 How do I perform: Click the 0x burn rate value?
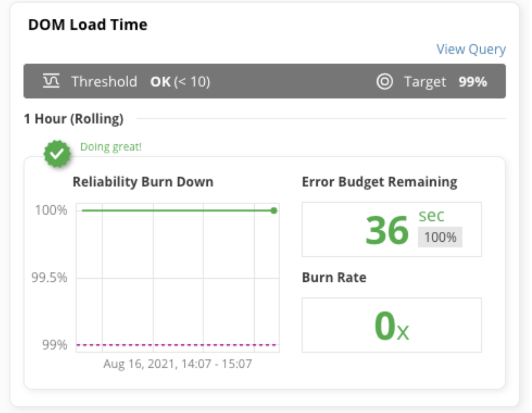click(x=392, y=326)
